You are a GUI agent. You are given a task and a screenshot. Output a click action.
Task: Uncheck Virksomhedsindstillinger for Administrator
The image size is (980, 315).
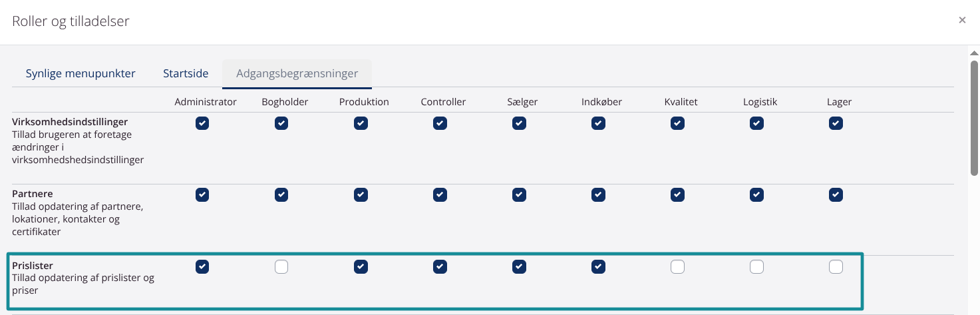tap(202, 123)
